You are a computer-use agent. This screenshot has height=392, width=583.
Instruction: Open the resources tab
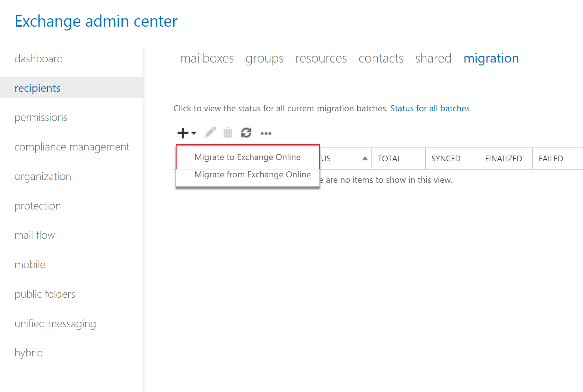(321, 58)
